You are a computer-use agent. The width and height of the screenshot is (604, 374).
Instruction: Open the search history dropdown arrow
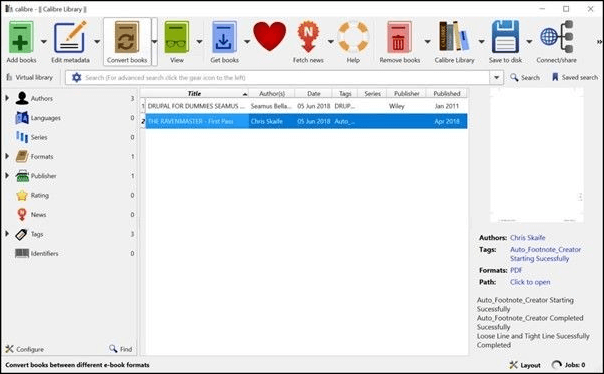497,77
